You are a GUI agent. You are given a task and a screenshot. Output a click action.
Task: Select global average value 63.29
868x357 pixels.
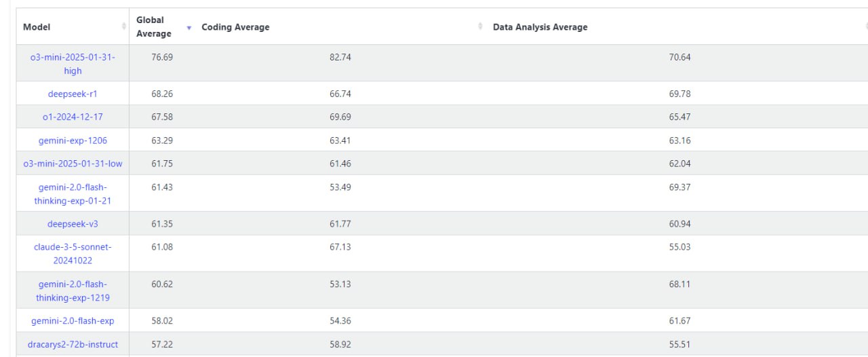tap(162, 140)
